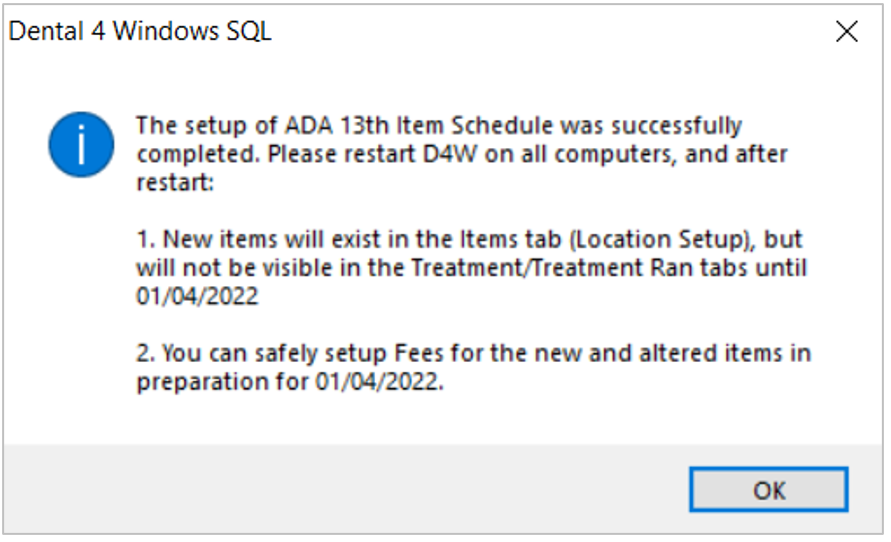Click the word 'Fees' in point 2
Image resolution: width=891 pixels, height=542 pixels.
(419, 353)
